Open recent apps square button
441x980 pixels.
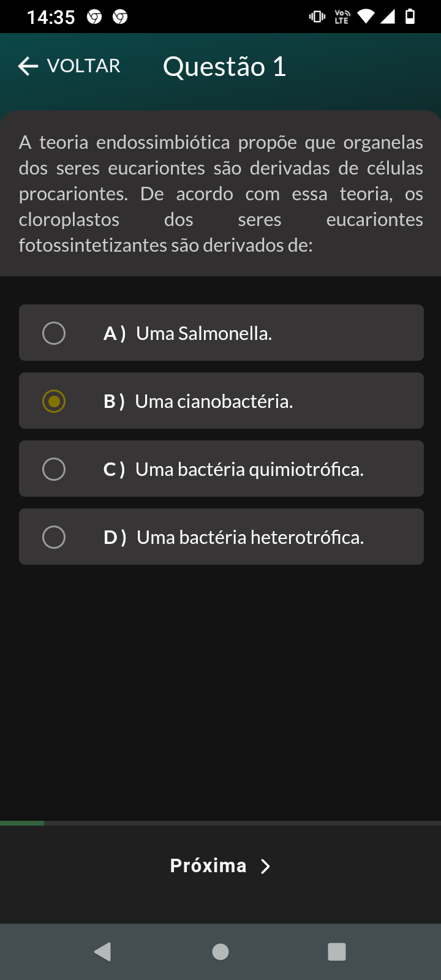pyautogui.click(x=337, y=951)
